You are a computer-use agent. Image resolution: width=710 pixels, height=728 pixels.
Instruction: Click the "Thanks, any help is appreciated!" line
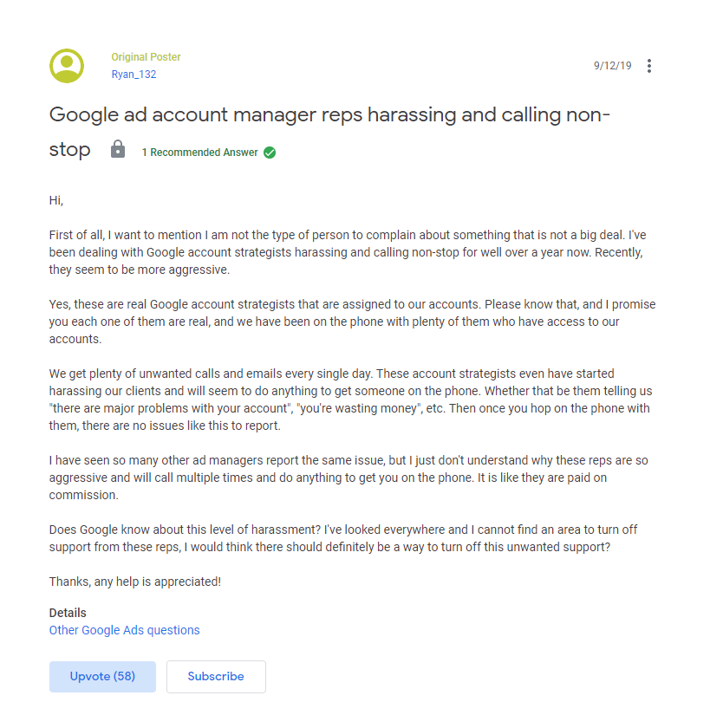coord(135,582)
